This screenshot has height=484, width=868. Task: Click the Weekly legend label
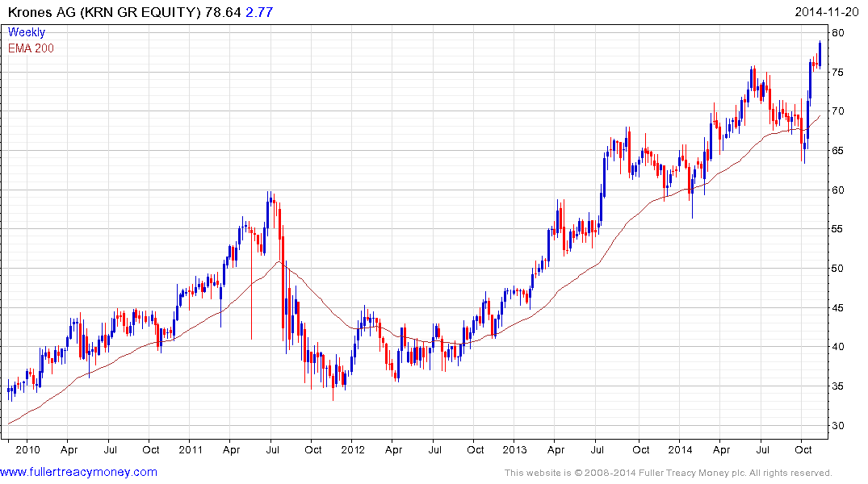[x=26, y=32]
